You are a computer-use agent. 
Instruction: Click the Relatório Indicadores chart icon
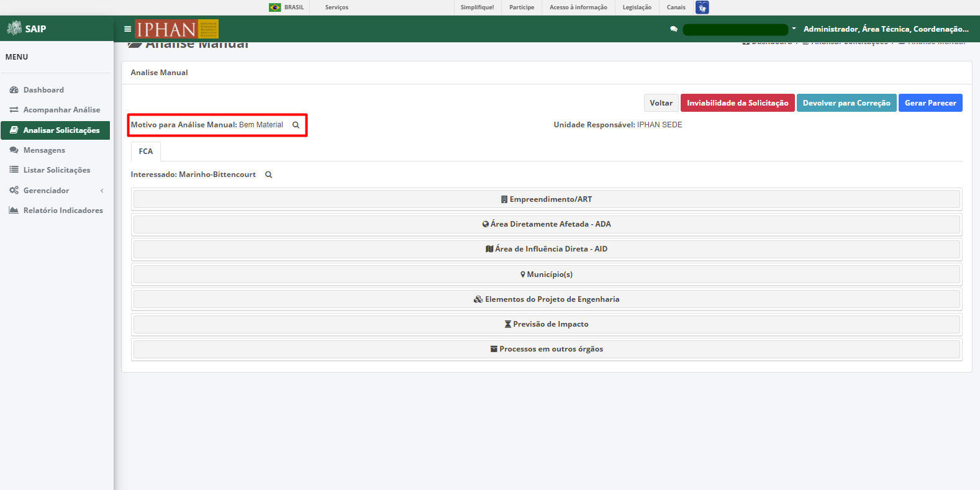click(x=14, y=211)
